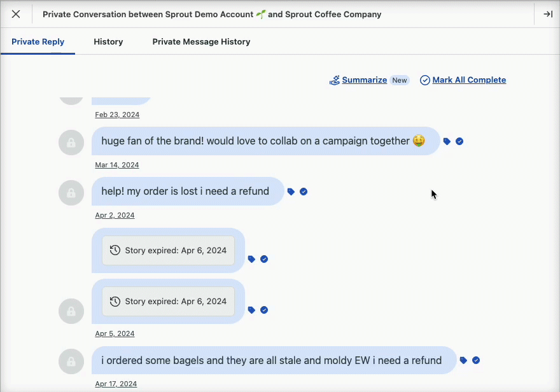Toggle complete on the stale bagels message
Screen dimensions: 560x392
click(476, 360)
